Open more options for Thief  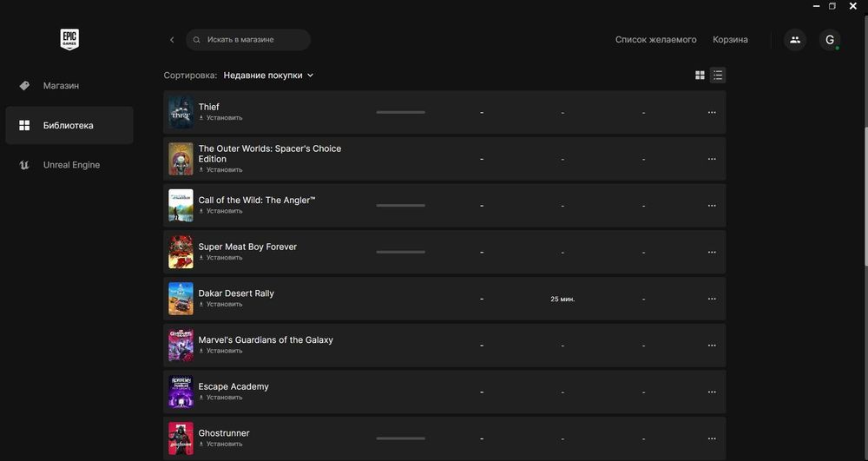(x=712, y=112)
